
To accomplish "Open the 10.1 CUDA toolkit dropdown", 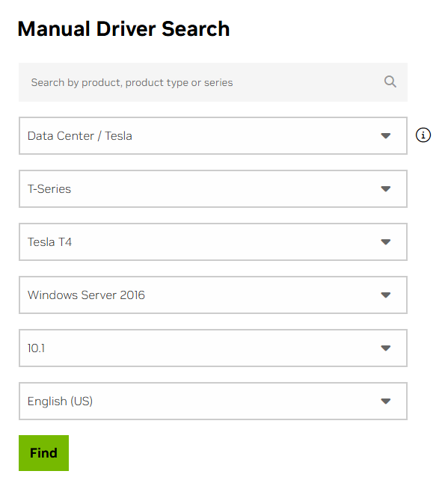I will (213, 348).
